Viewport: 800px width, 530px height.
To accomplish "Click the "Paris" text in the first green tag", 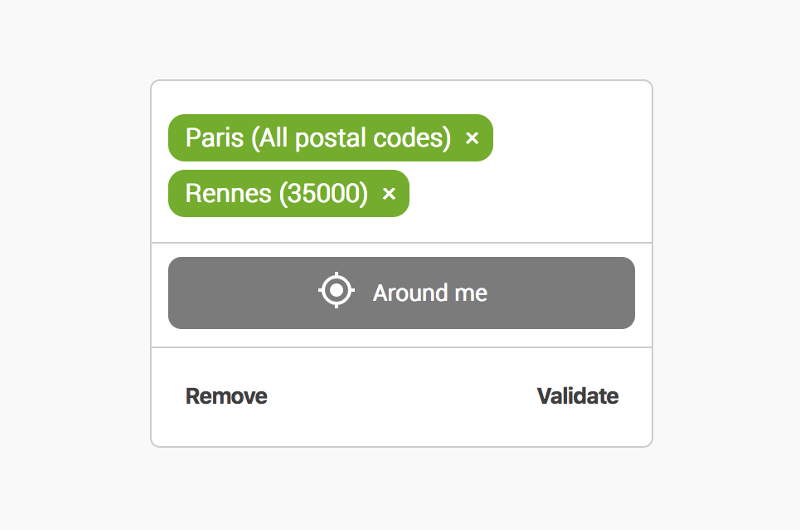I will click(x=214, y=138).
